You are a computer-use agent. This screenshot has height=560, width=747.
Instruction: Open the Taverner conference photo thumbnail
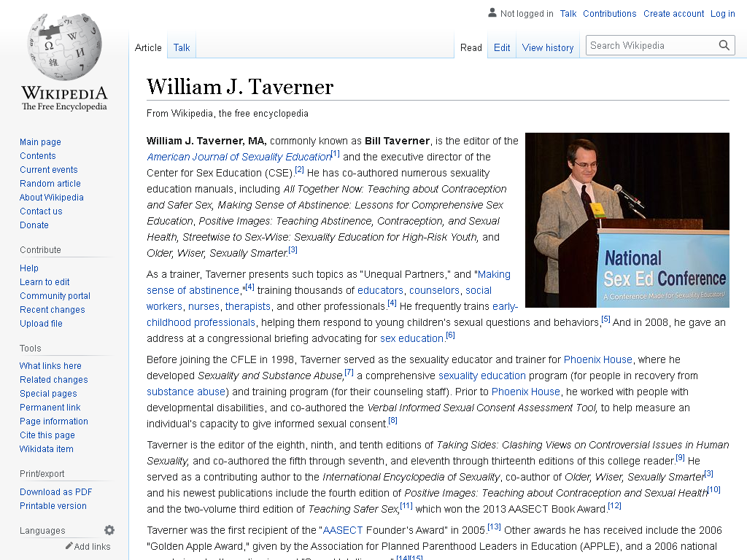(x=627, y=220)
